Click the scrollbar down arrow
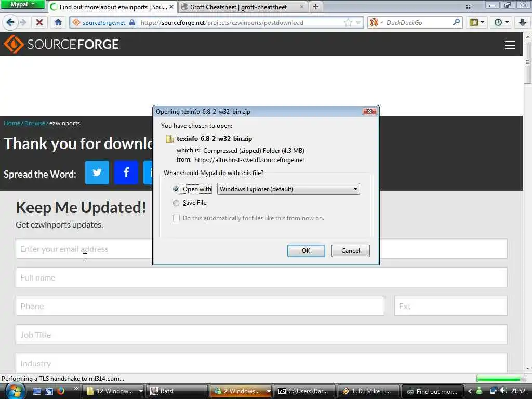This screenshot has height=399, width=532. pos(527,368)
